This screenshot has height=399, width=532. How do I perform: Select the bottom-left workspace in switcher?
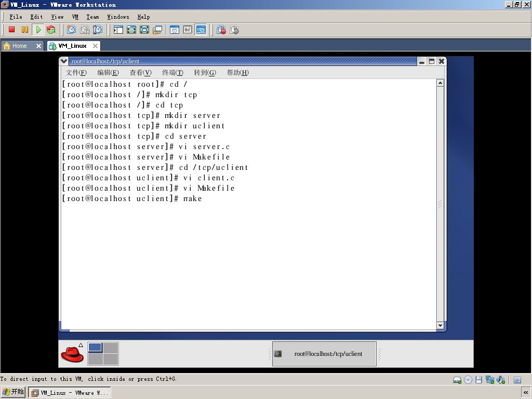point(96,360)
